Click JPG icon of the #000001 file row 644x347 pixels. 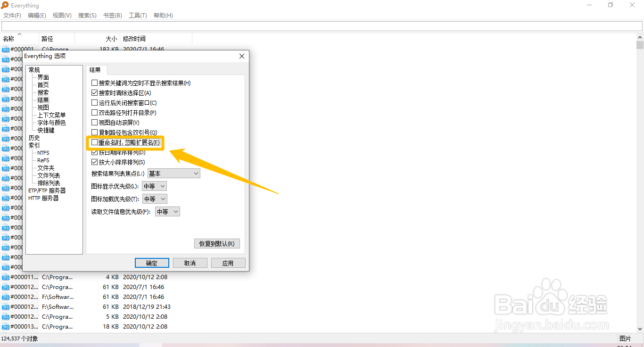pyautogui.click(x=6, y=50)
